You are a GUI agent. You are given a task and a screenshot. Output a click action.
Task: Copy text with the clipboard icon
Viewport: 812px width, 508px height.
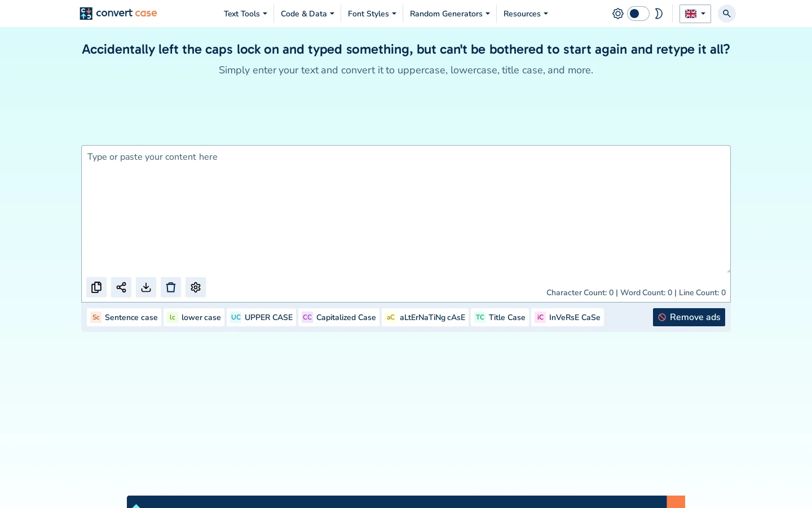point(96,287)
